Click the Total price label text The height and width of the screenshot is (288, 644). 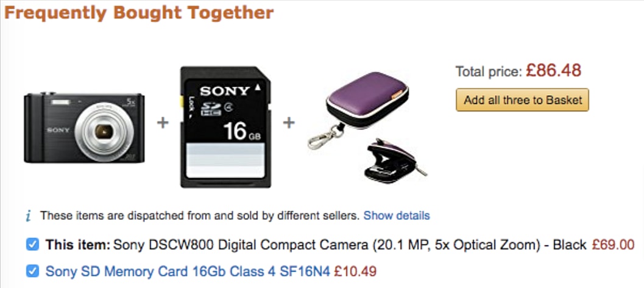(x=489, y=72)
